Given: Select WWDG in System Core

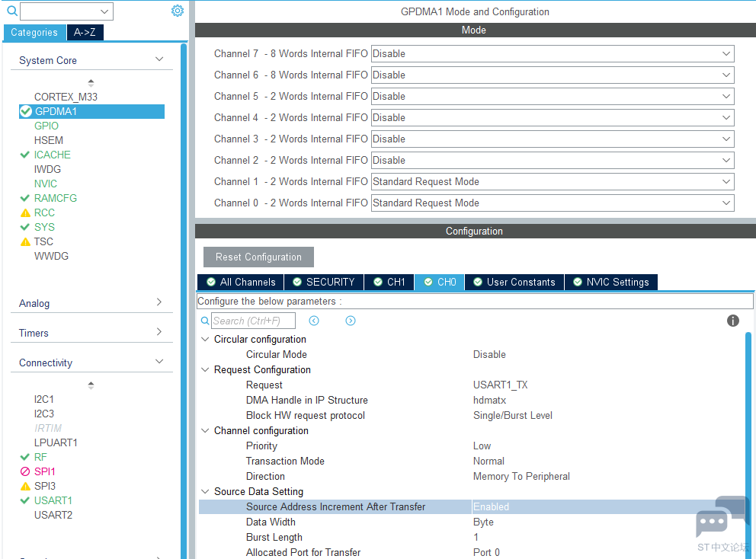Looking at the screenshot, I should 51,256.
